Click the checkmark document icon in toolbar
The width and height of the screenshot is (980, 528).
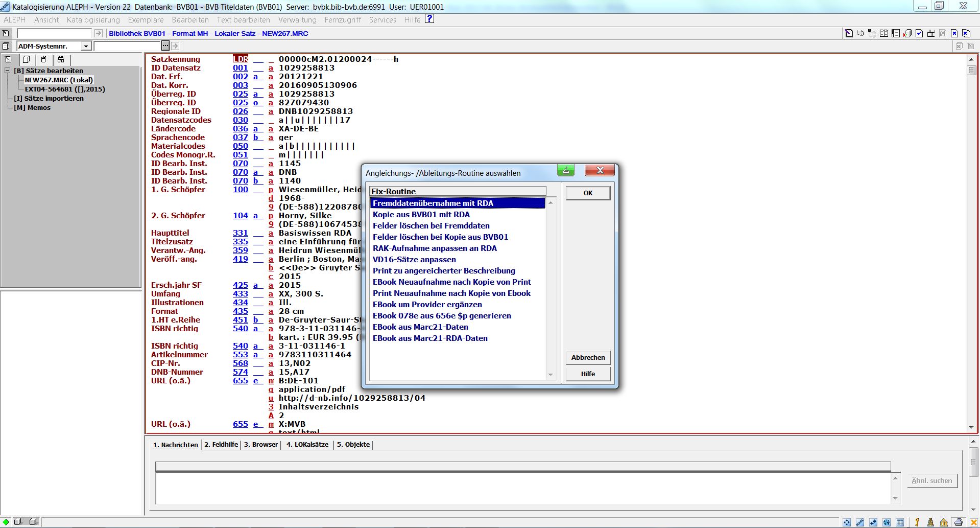pos(919,33)
